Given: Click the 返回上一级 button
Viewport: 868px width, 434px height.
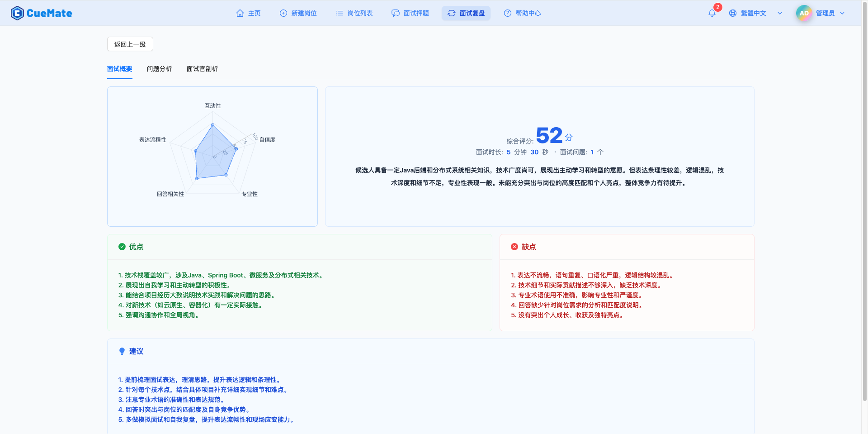Looking at the screenshot, I should click(130, 44).
